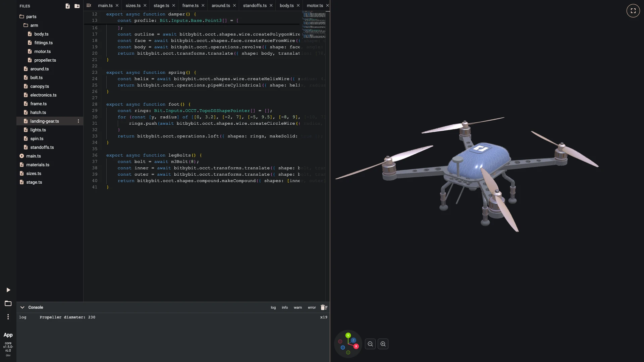
Task: Open the sidebar three-dot more menu
Action: (8, 317)
